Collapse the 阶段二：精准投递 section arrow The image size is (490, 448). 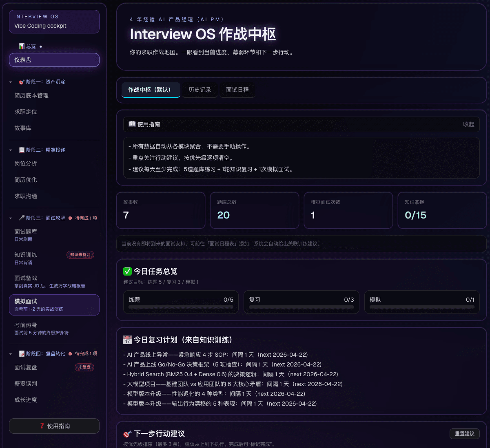click(x=11, y=150)
